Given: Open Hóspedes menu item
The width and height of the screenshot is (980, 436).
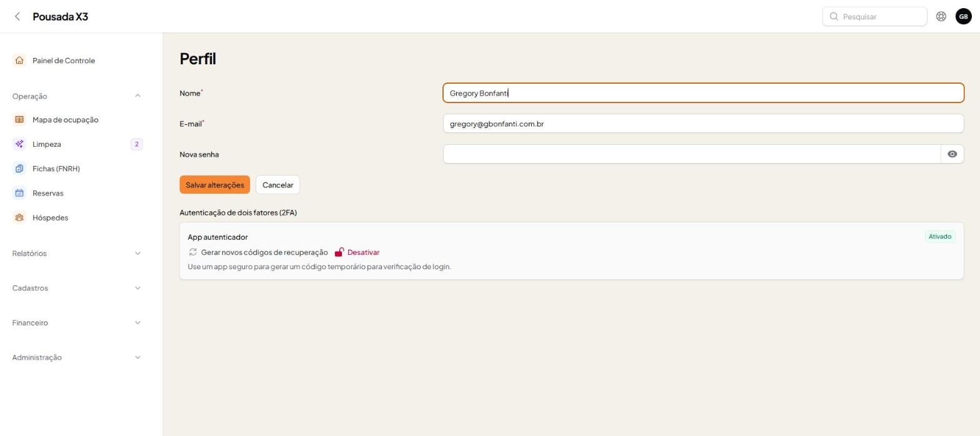Looking at the screenshot, I should [x=77, y=217].
